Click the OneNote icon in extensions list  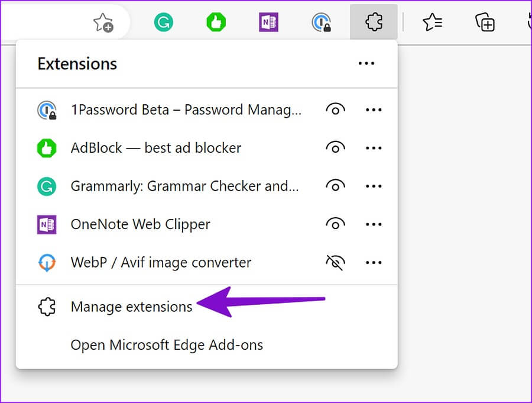(47, 225)
